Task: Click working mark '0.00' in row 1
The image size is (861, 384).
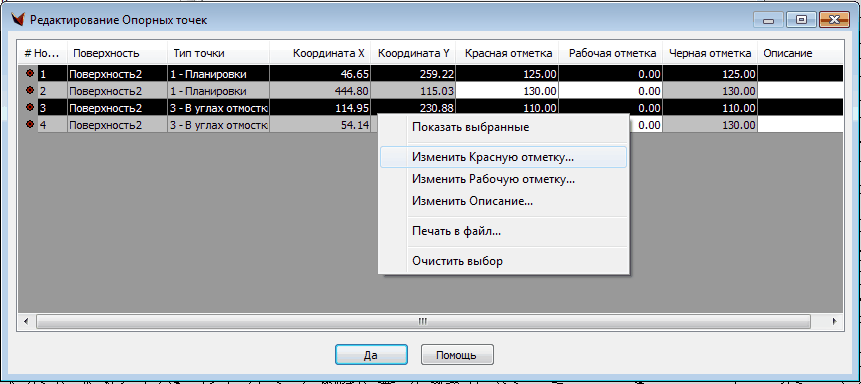Action: coord(611,74)
